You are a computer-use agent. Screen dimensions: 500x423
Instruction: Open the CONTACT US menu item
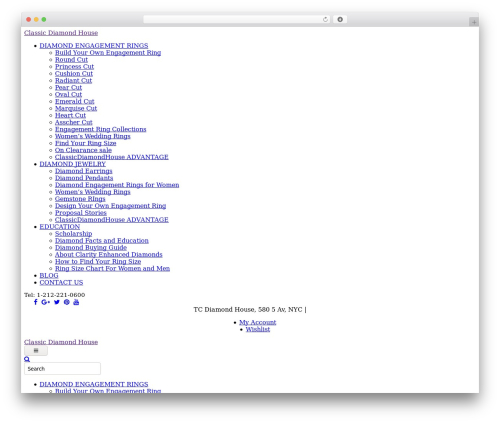tap(61, 282)
